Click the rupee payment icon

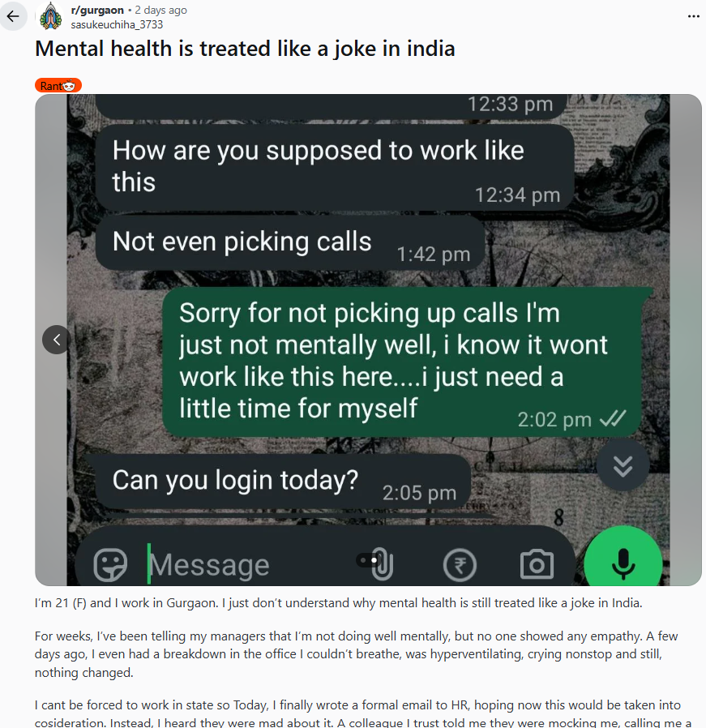pos(460,565)
